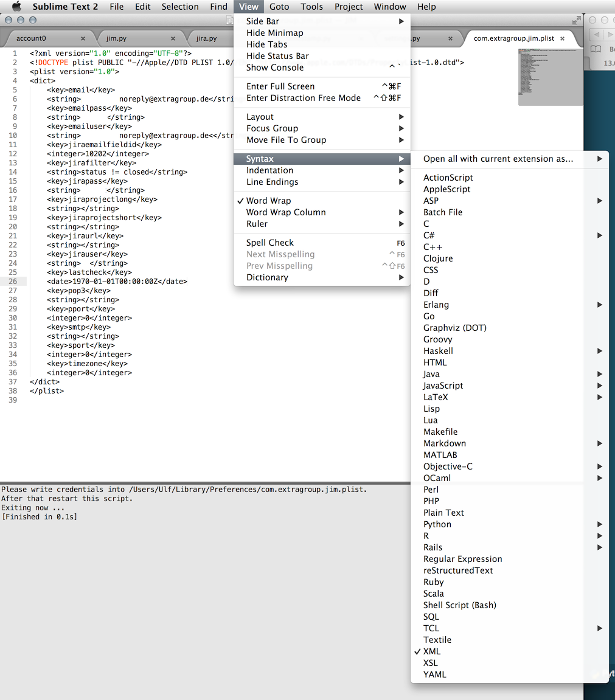Screen dimensions: 615x700
Task: Click the bookmarks book icon
Action: click(x=597, y=49)
